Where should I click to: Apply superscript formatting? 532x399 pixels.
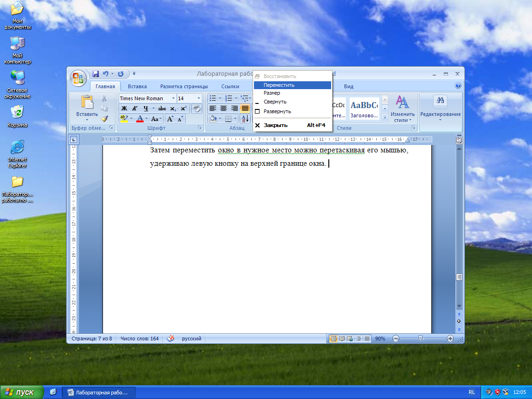(x=183, y=109)
